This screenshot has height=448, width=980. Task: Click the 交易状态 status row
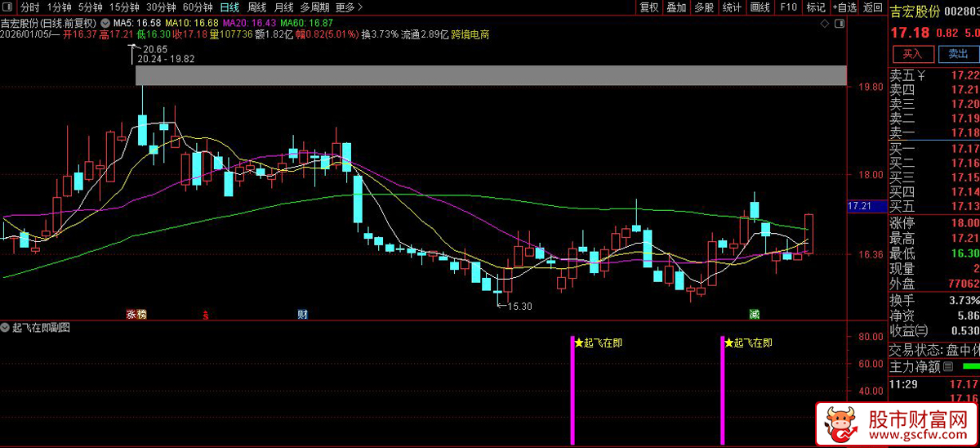point(933,350)
